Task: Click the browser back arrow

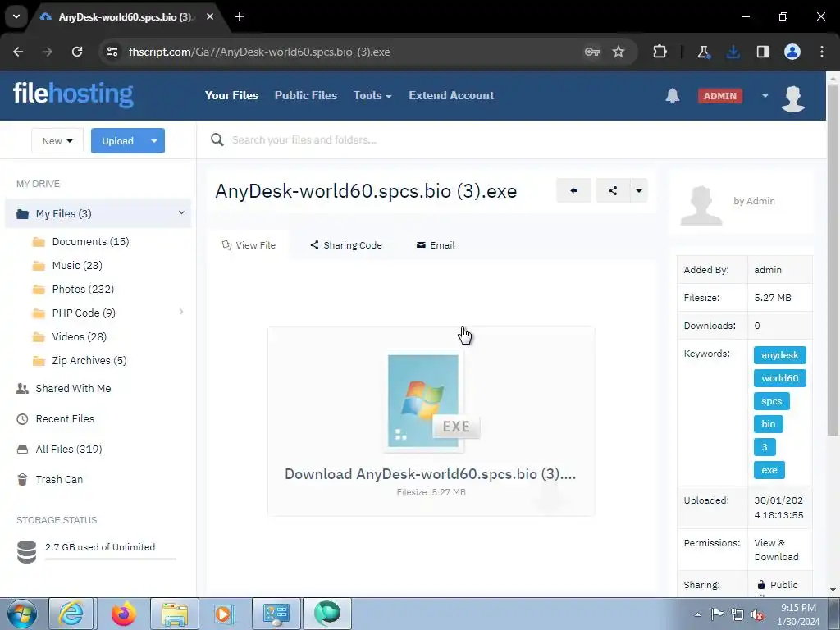Action: point(18,52)
